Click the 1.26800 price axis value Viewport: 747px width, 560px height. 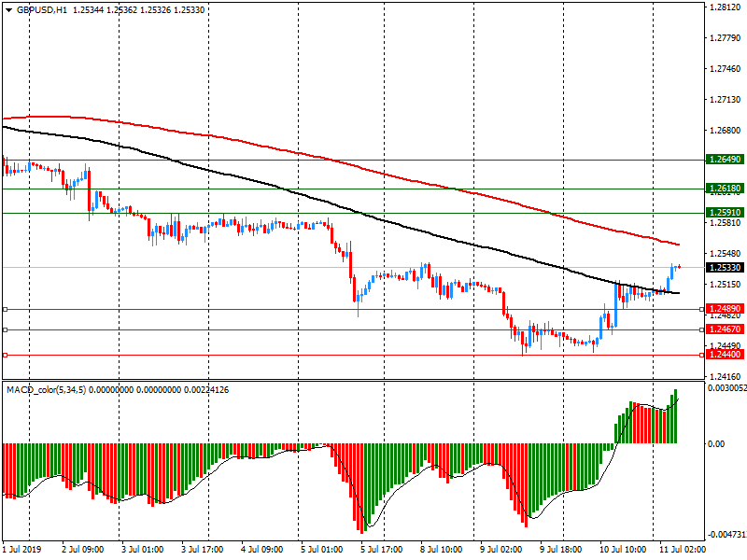[x=726, y=131]
